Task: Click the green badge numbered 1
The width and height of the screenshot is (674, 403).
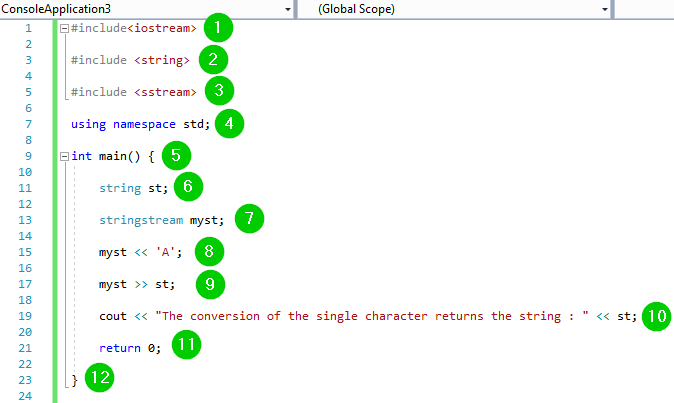Action: coord(218,27)
